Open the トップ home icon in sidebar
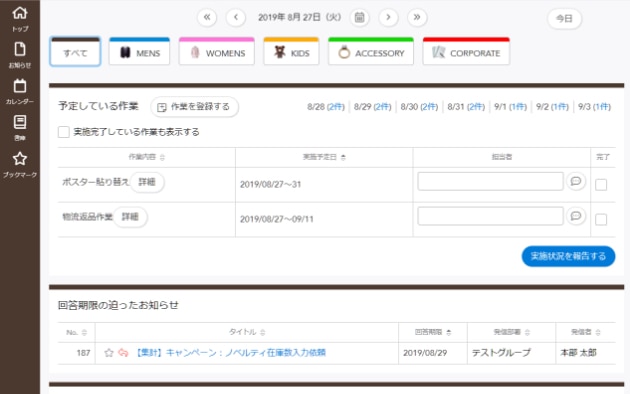The width and height of the screenshot is (630, 394). (20, 13)
